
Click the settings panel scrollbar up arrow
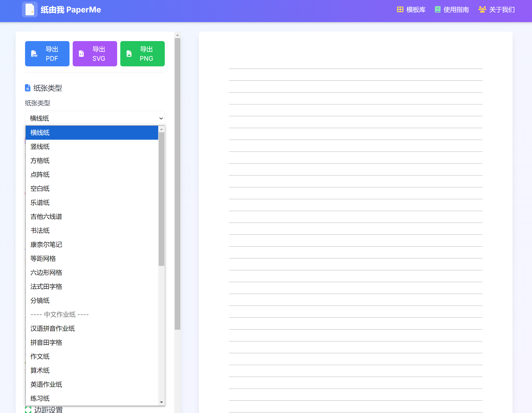pyautogui.click(x=178, y=35)
